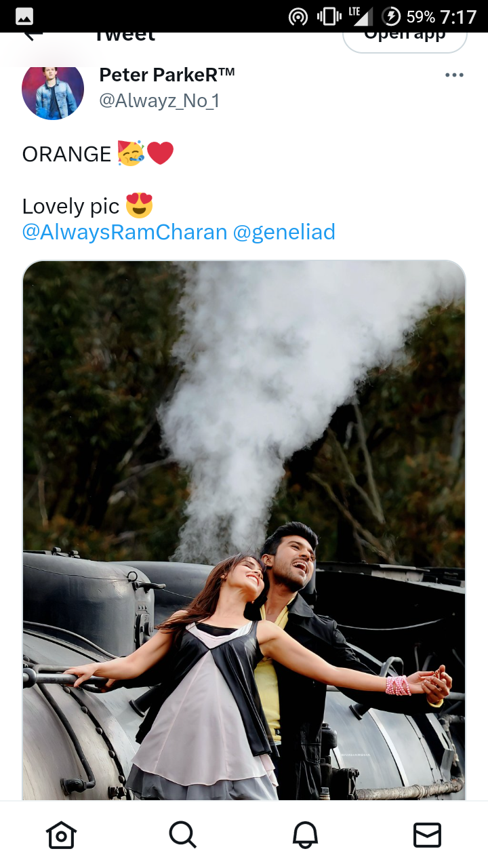Image resolution: width=488 pixels, height=868 pixels.
Task: Open the tweet's attached photo
Action: pyautogui.click(x=244, y=530)
